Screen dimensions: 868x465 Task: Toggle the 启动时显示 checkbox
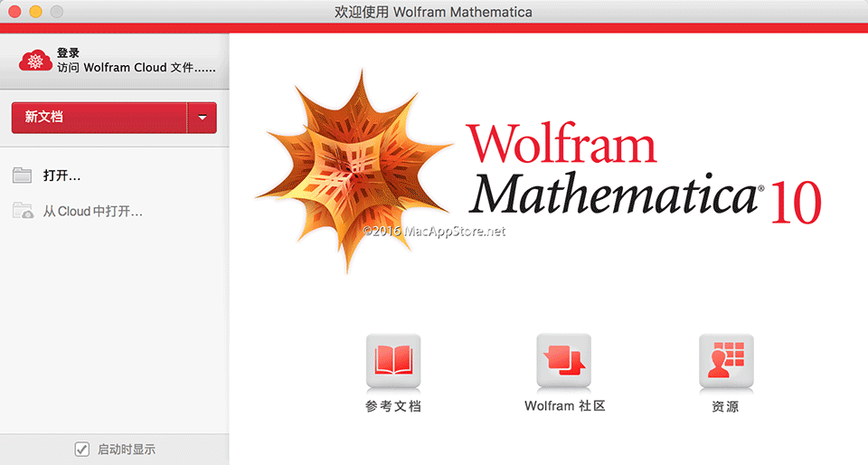point(82,449)
